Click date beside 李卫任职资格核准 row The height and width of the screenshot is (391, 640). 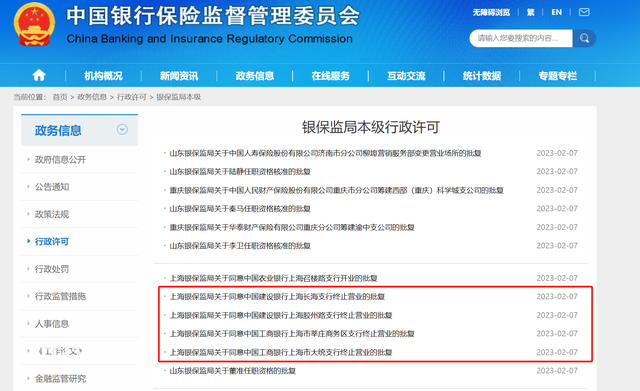[x=557, y=246]
